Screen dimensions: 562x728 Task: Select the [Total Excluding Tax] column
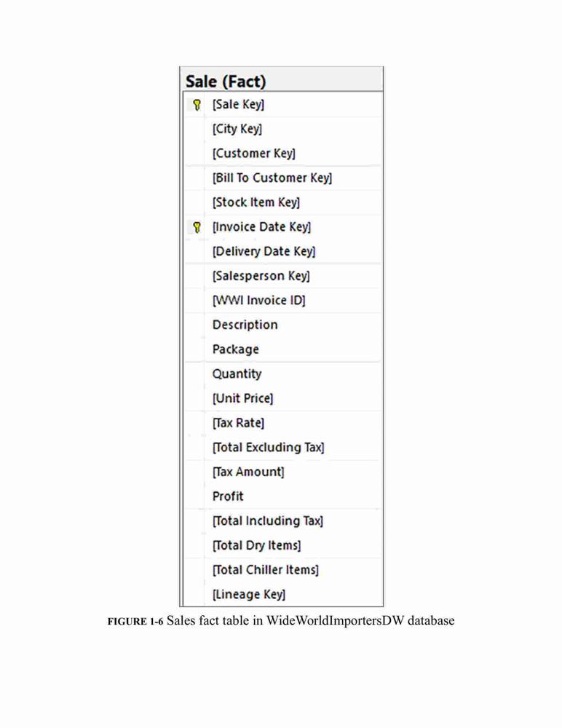(x=283, y=447)
